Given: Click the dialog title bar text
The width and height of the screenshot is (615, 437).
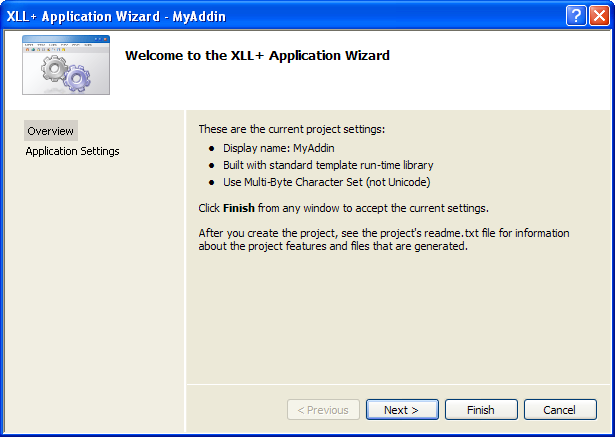Looking at the screenshot, I should pyautogui.click(x=116, y=16).
